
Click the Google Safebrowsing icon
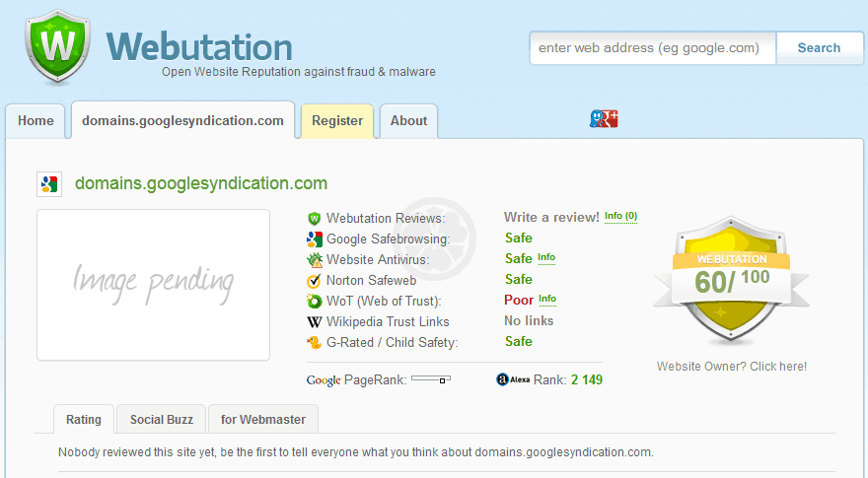(x=315, y=239)
